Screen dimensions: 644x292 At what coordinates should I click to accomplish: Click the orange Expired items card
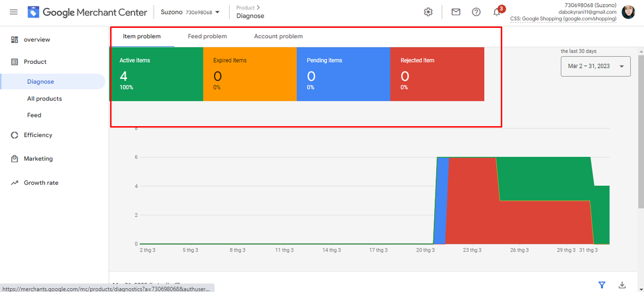coord(250,74)
